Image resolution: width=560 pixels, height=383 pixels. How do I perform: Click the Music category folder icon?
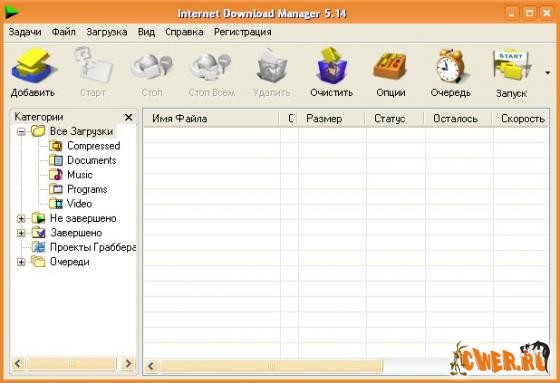(56, 175)
